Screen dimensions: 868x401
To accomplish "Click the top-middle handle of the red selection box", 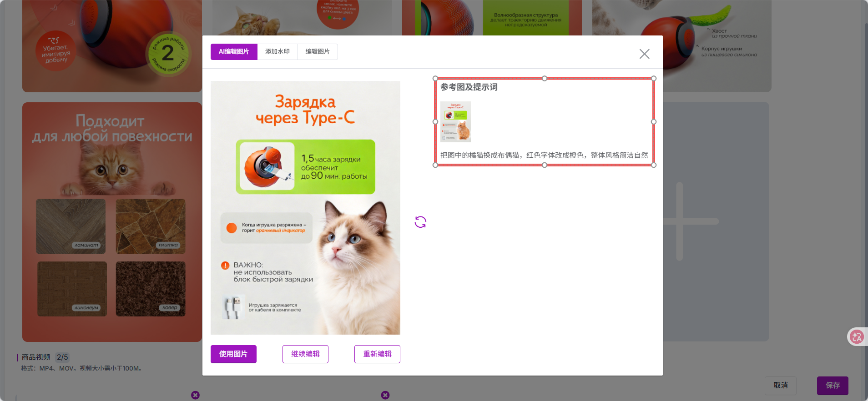I will [545, 79].
